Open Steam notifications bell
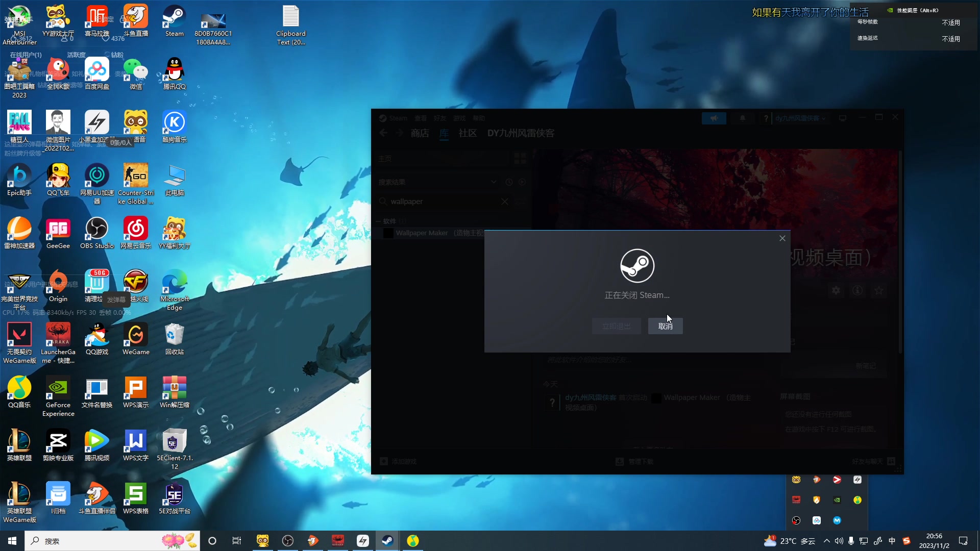Viewport: 980px width, 551px height. 743,118
